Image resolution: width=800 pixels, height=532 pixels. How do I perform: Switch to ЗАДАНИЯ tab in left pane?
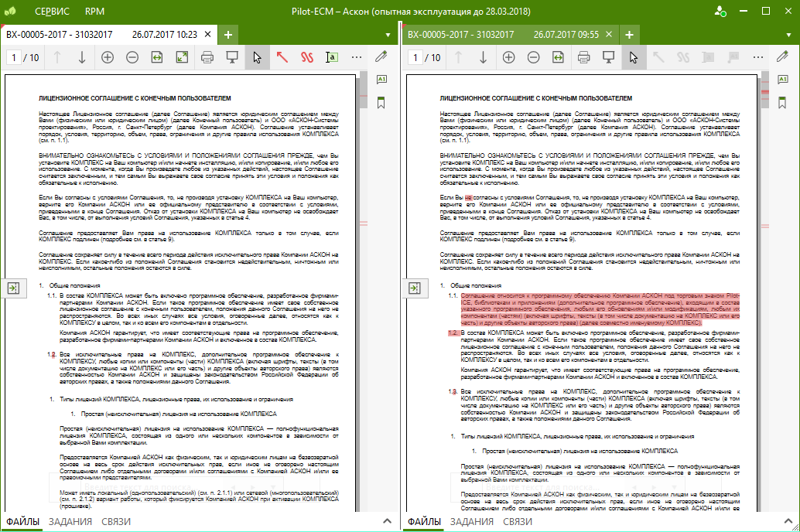pos(70,522)
